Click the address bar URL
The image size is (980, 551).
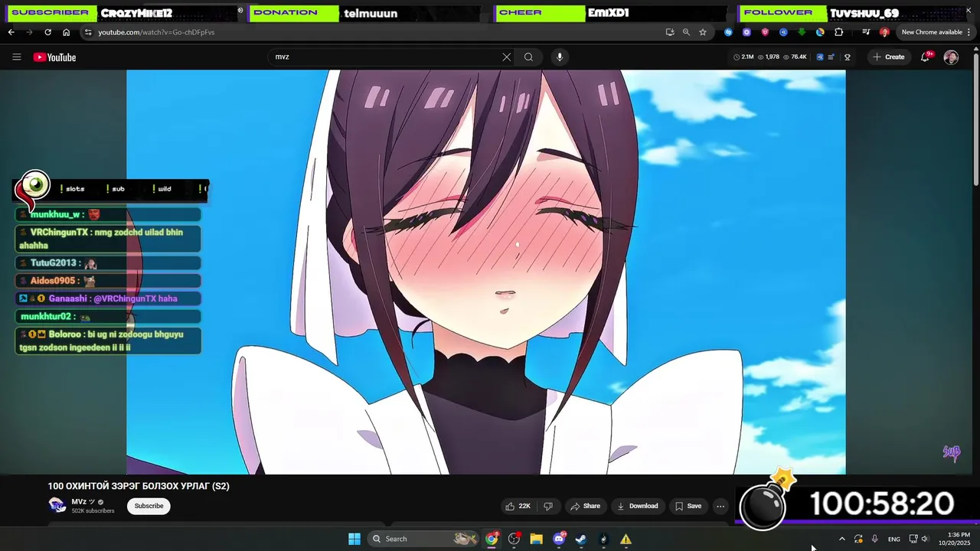156,32
